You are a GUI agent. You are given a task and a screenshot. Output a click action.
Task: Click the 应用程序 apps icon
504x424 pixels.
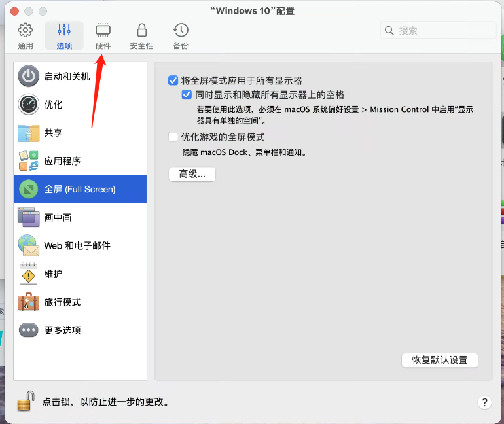29,161
